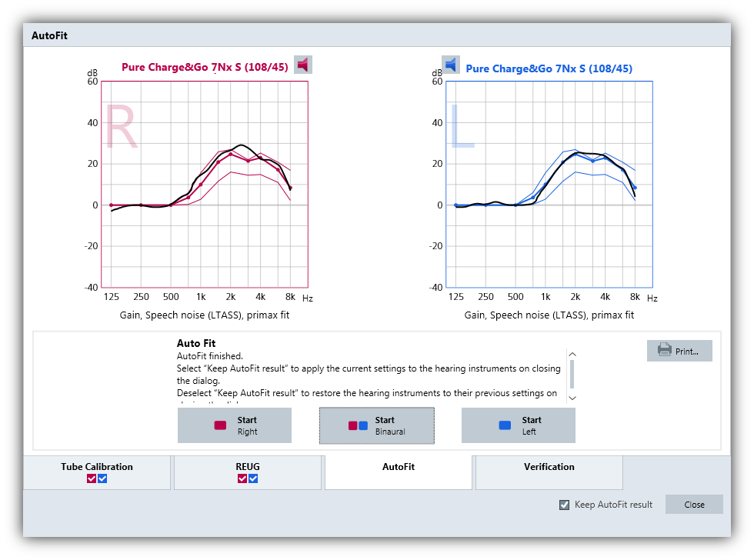
Task: Switch to the Tube Calibration tab
Action: (97, 472)
